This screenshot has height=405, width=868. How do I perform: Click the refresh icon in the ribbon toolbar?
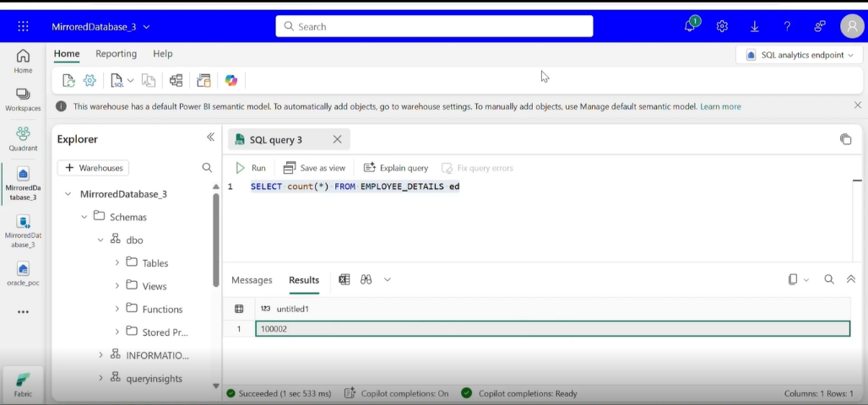point(68,81)
